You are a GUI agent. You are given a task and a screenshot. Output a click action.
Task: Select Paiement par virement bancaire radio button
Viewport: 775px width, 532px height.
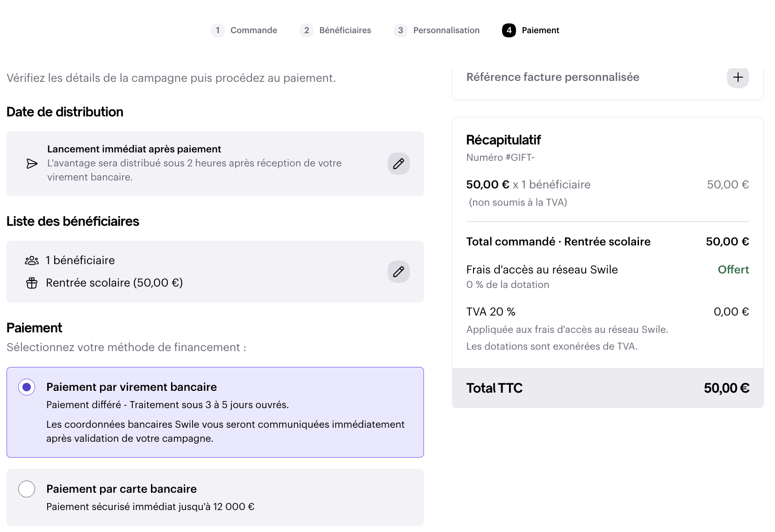pyautogui.click(x=27, y=387)
